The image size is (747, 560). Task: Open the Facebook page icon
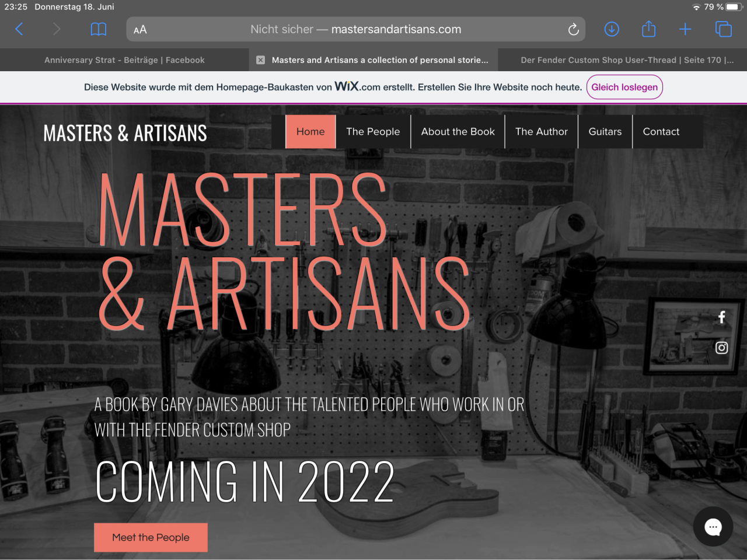(x=722, y=317)
